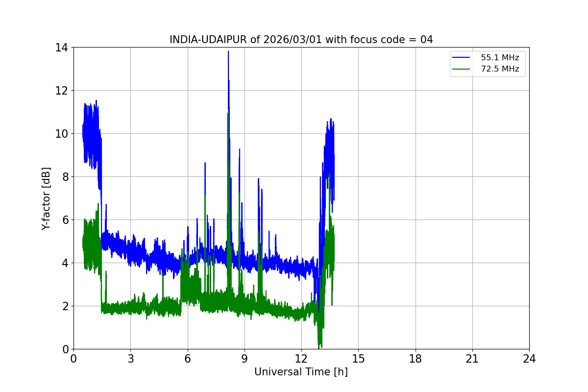588x392 pixels.
Task: Click y-axis tick label '4'
Action: [65, 263]
